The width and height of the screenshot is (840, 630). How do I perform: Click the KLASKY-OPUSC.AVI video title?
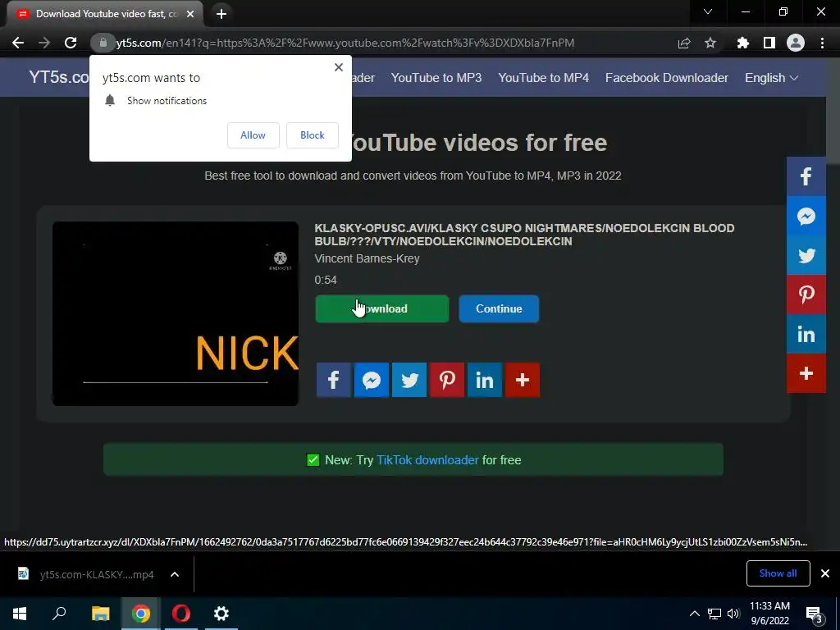coord(524,235)
